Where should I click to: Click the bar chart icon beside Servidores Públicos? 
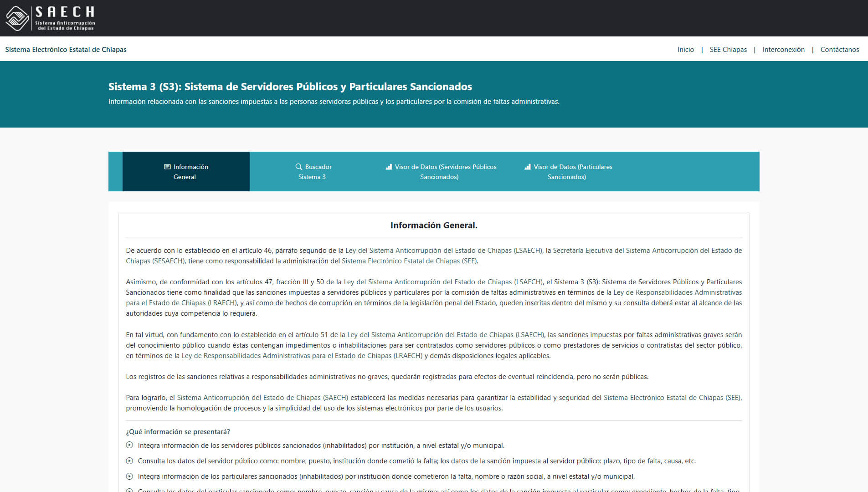coord(389,167)
